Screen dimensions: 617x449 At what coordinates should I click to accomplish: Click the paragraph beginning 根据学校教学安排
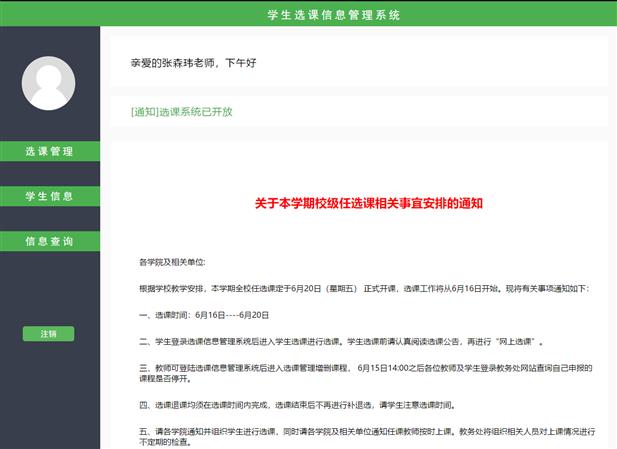click(x=364, y=288)
